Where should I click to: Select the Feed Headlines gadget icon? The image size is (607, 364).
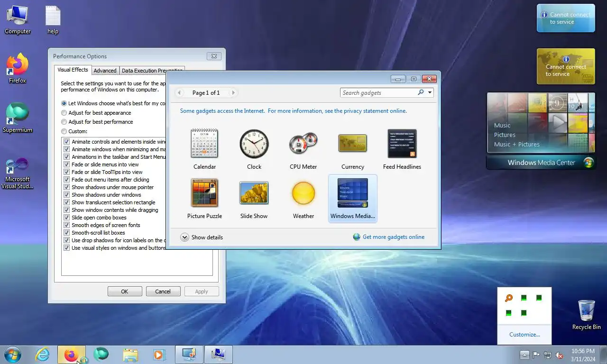click(x=402, y=144)
